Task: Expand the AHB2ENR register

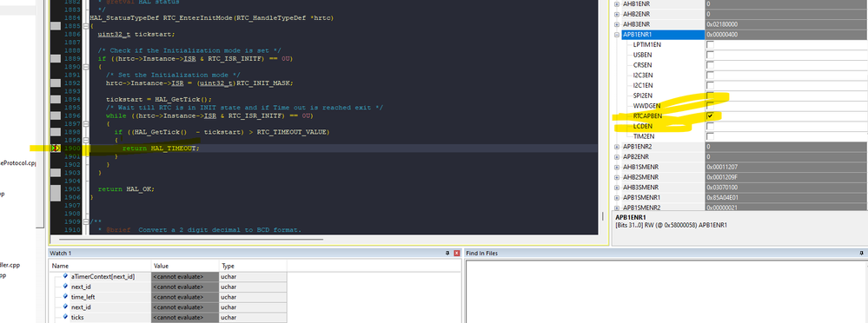Action: point(617,14)
